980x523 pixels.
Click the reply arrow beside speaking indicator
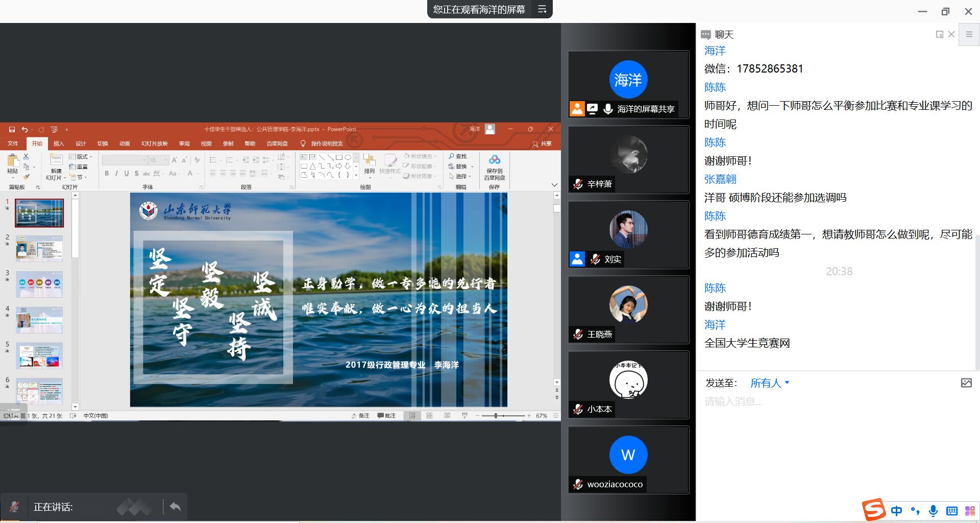click(175, 507)
